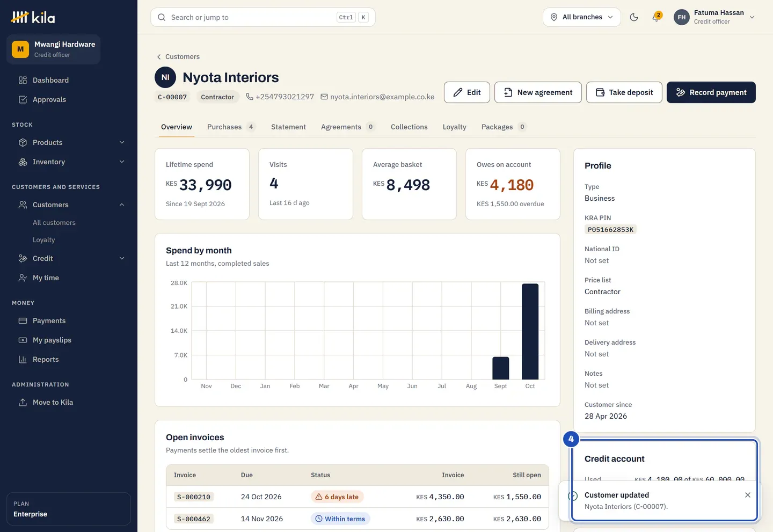Screen dimensions: 773x532
Task: Click the Mwangi Hardware store card
Action: (x=54, y=49)
